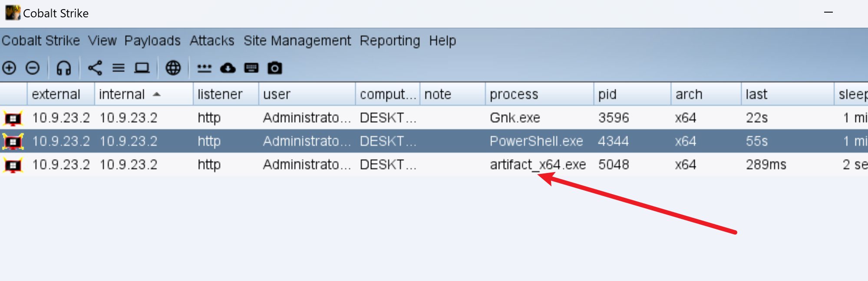Open the Reporting menu

[390, 41]
